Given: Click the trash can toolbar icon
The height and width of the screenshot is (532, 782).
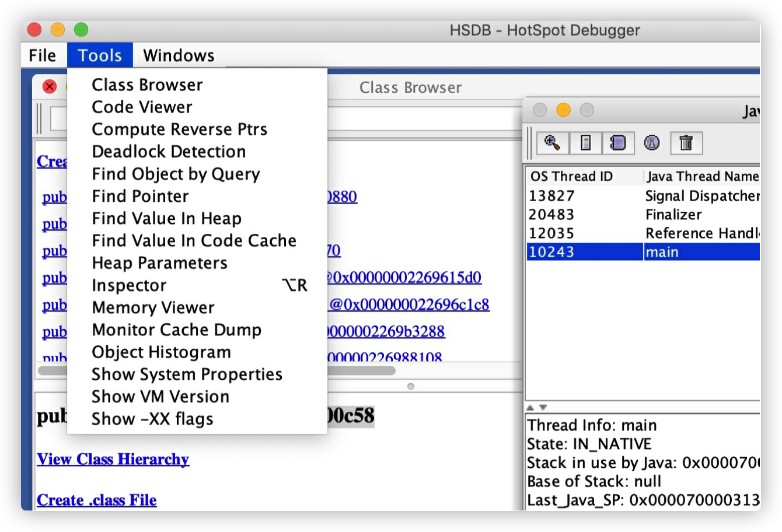Looking at the screenshot, I should [686, 143].
